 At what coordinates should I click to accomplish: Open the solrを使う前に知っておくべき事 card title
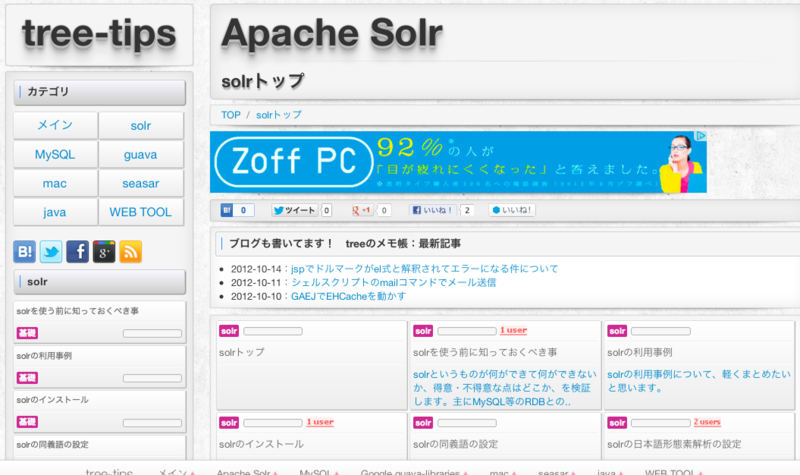485,352
